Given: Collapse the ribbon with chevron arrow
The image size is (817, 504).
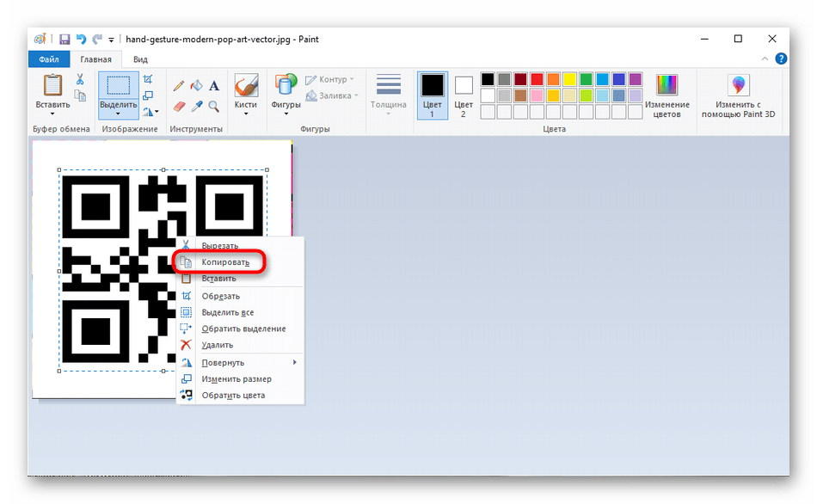Looking at the screenshot, I should tap(765, 58).
